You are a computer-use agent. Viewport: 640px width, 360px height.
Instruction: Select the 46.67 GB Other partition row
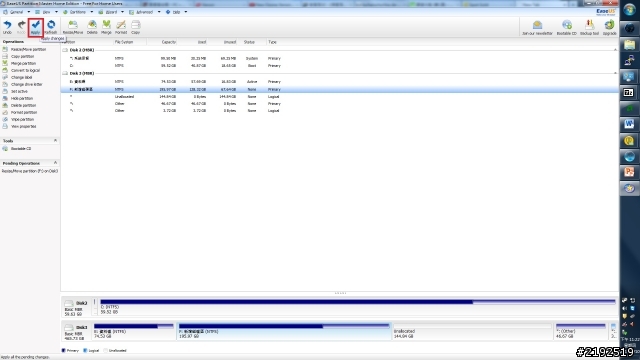pos(340,104)
